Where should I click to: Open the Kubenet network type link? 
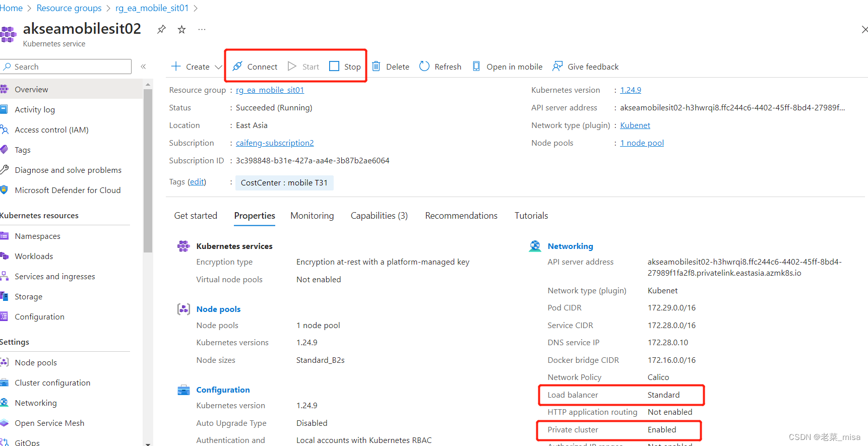pos(635,125)
